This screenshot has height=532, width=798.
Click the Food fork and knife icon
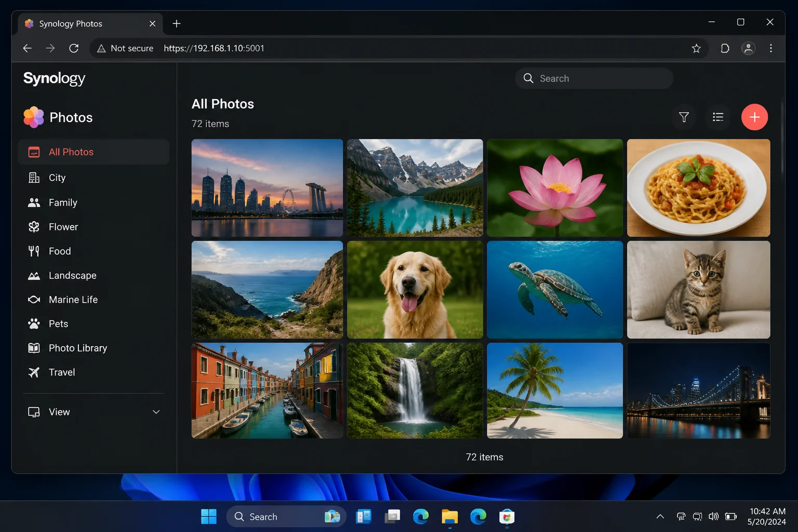coord(34,251)
